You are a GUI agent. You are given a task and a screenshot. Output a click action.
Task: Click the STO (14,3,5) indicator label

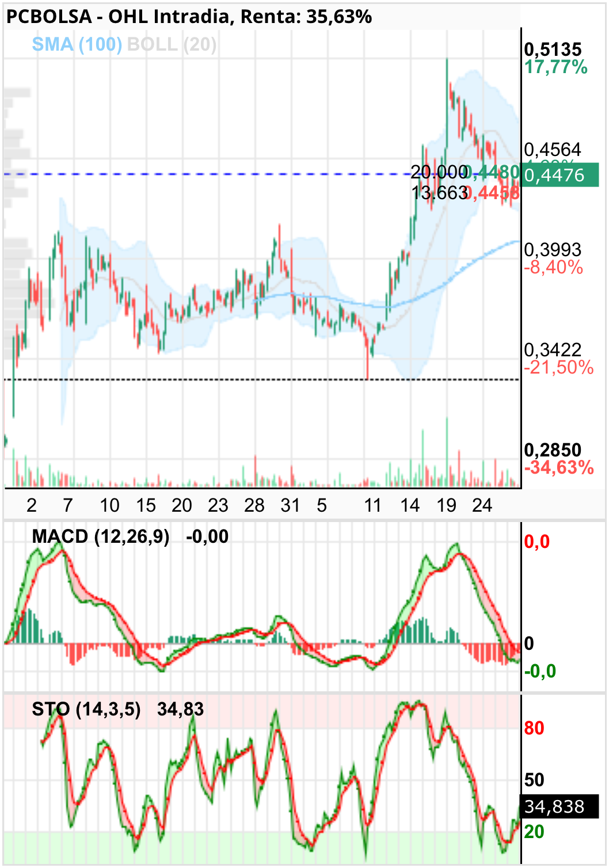click(86, 709)
